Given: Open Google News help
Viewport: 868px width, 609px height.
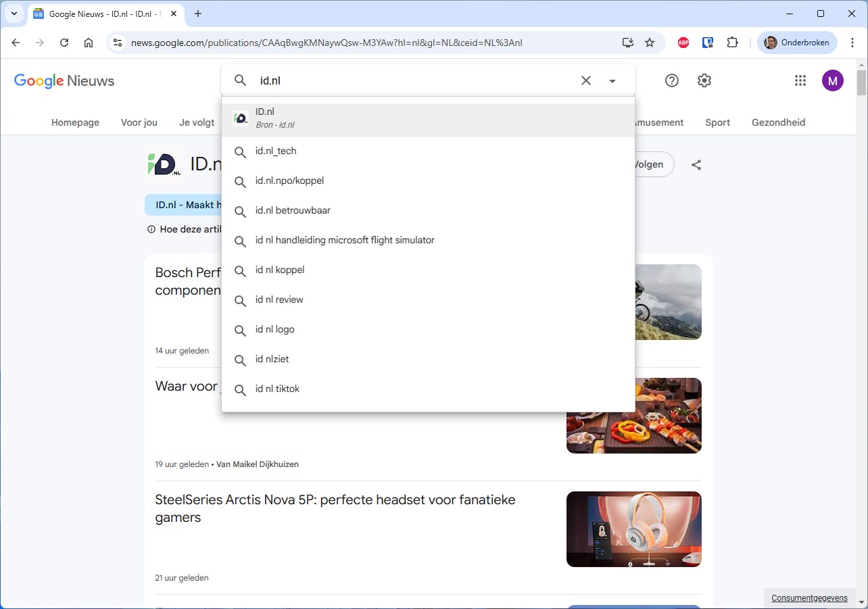Looking at the screenshot, I should pyautogui.click(x=671, y=80).
